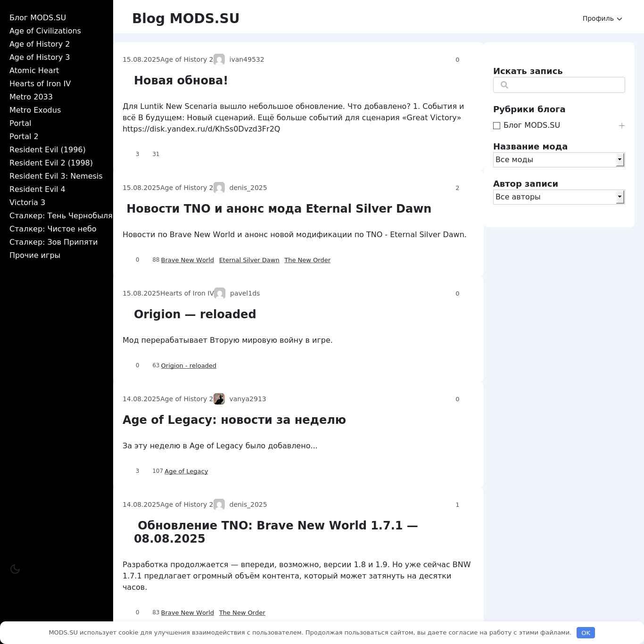Open the Все моды dropdown

pyautogui.click(x=559, y=160)
